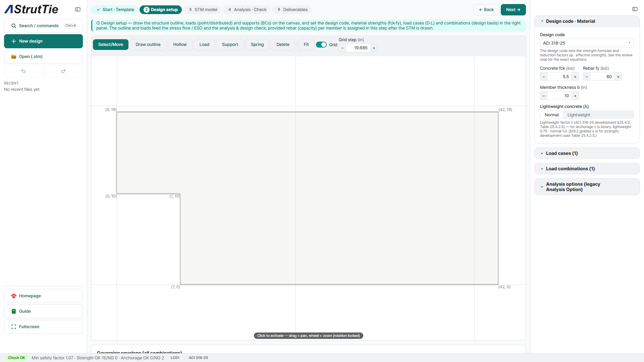Choose the Draw outline tool
This screenshot has height=362, width=644.
click(148, 45)
